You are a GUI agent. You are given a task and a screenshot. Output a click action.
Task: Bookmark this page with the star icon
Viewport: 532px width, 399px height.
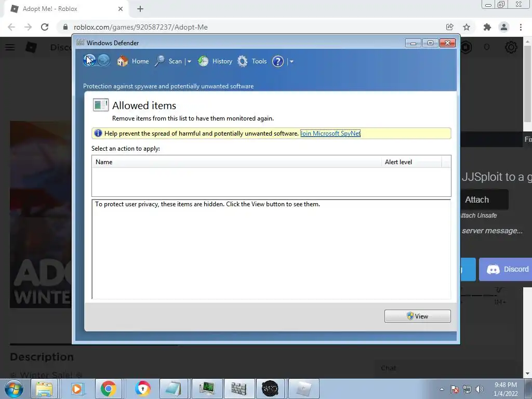pyautogui.click(x=467, y=27)
